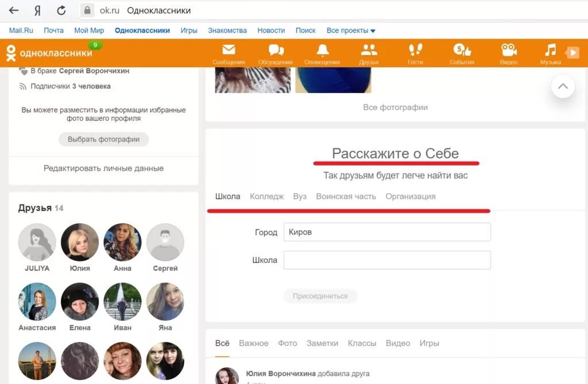Viewport: 588px width, 384px height.
Task: Click the Город field containing Киров
Action: click(x=387, y=232)
